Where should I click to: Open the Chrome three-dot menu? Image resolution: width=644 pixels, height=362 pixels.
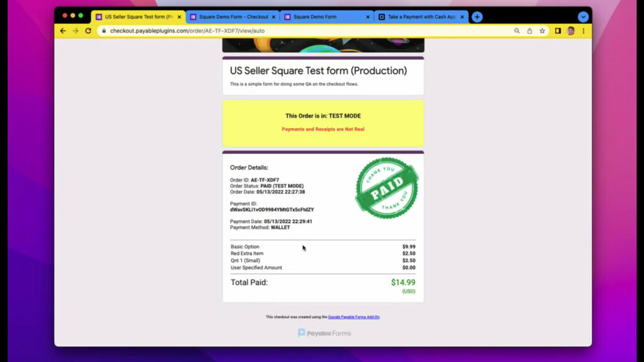pos(583,31)
